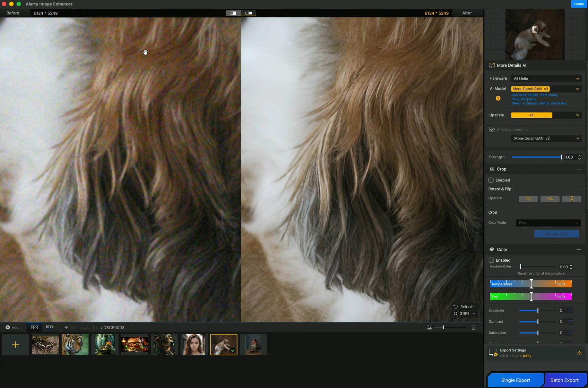Screen dimensions: 588x388
Task: Switch to side-by-side compare view icon
Action: point(249,13)
